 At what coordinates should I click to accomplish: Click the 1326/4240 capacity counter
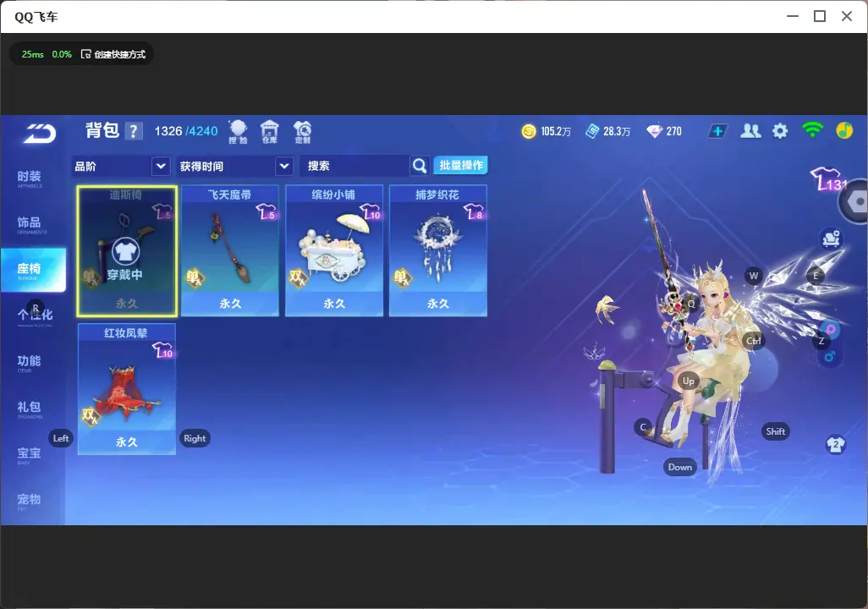click(186, 131)
